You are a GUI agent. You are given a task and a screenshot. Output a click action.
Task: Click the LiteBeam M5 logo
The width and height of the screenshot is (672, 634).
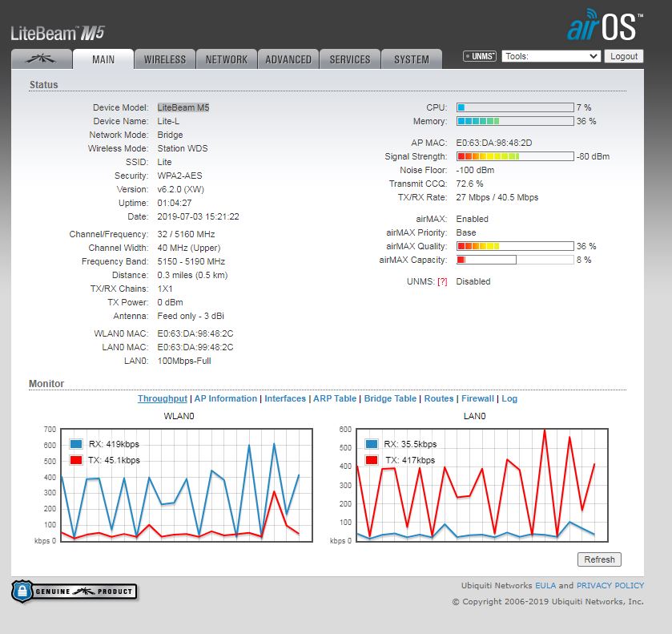(58, 33)
